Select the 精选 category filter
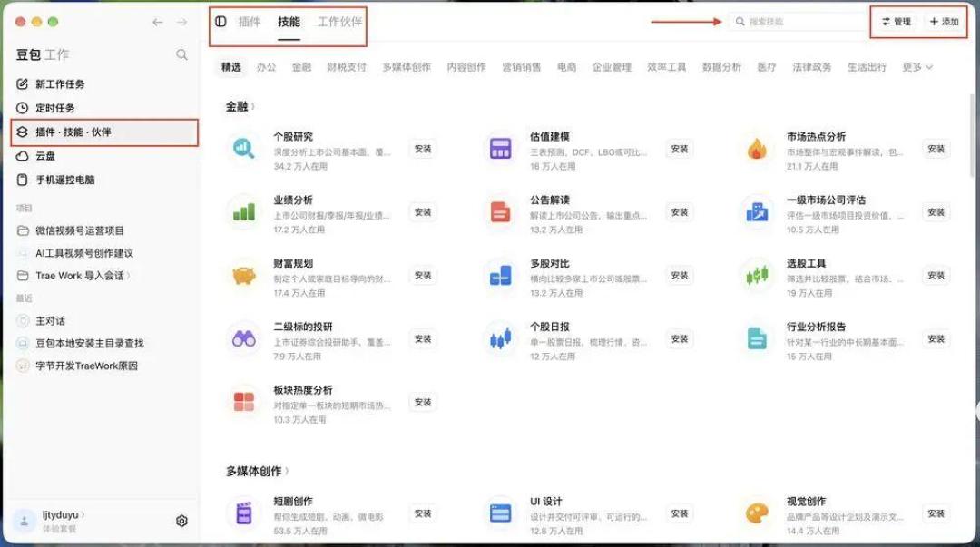The image size is (980, 547). tap(231, 67)
